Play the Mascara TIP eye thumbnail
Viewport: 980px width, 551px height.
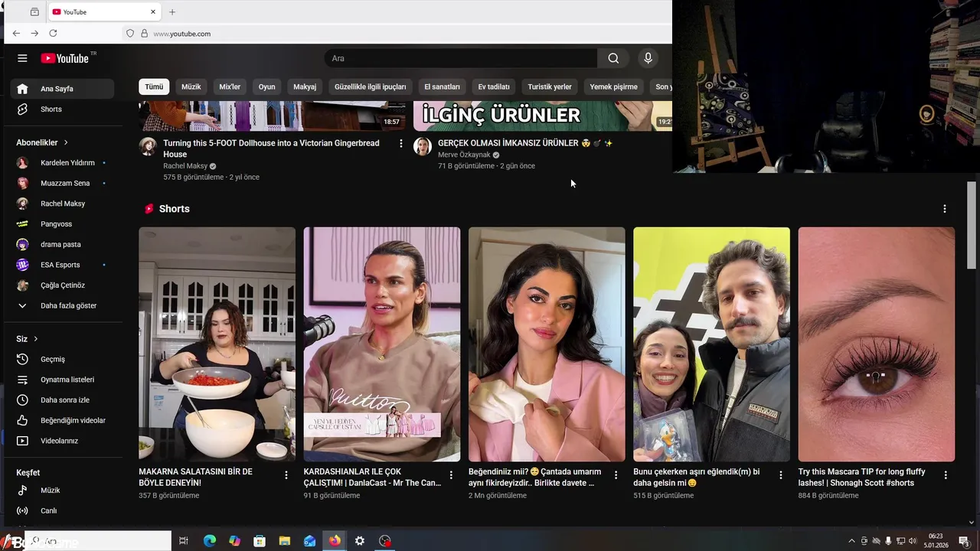(877, 344)
